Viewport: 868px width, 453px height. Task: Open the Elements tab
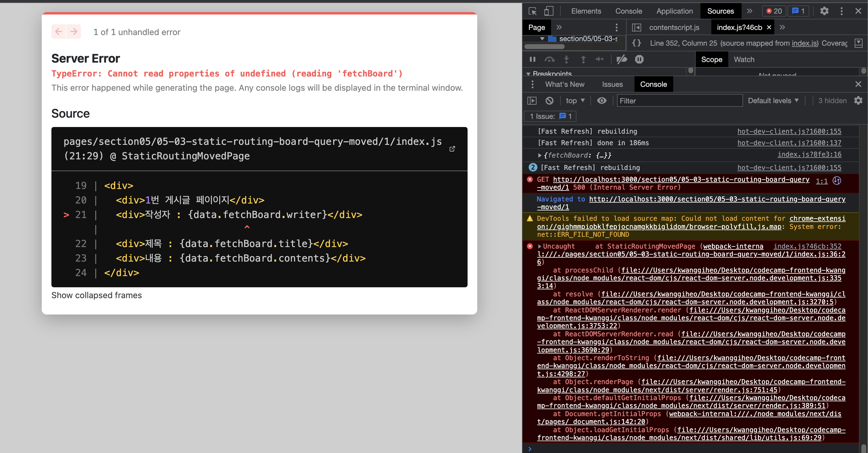[x=586, y=11]
